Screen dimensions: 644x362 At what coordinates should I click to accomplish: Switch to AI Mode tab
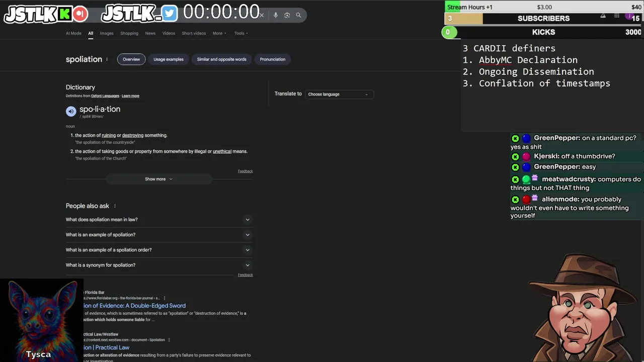click(73, 33)
